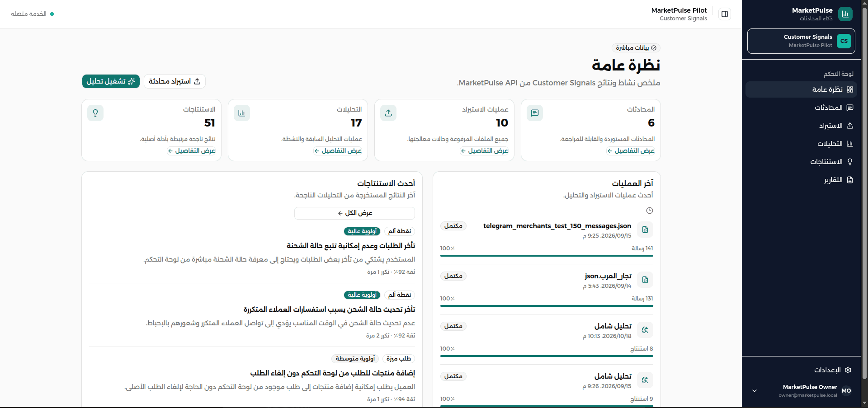
Task: Click the أولوية متوسطة badge
Action: [x=355, y=359]
